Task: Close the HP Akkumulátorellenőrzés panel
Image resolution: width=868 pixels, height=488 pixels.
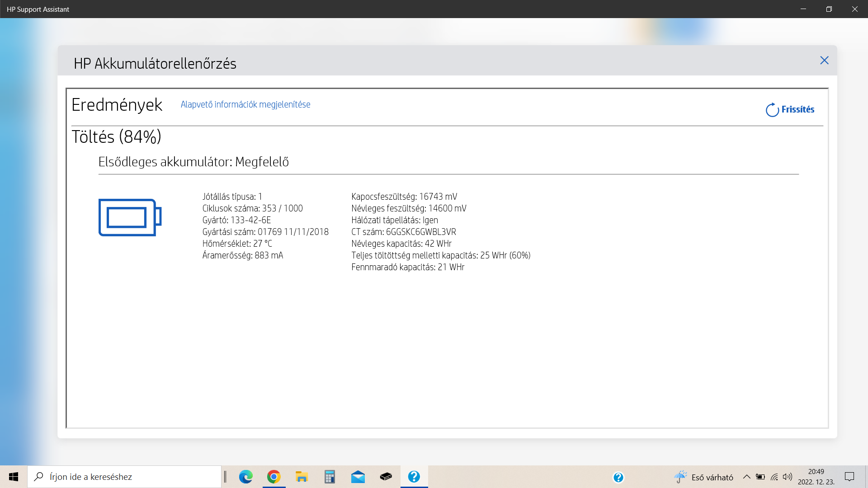Action: click(824, 61)
